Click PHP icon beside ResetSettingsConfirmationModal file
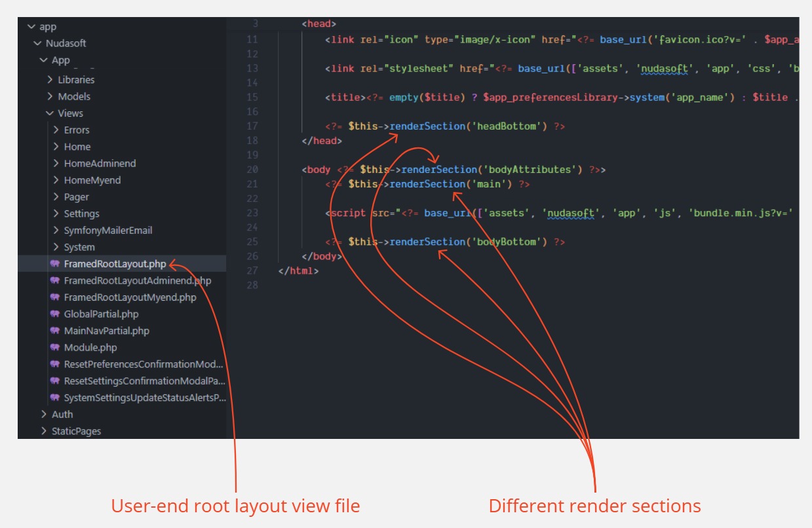812x528 pixels. pyautogui.click(x=55, y=381)
